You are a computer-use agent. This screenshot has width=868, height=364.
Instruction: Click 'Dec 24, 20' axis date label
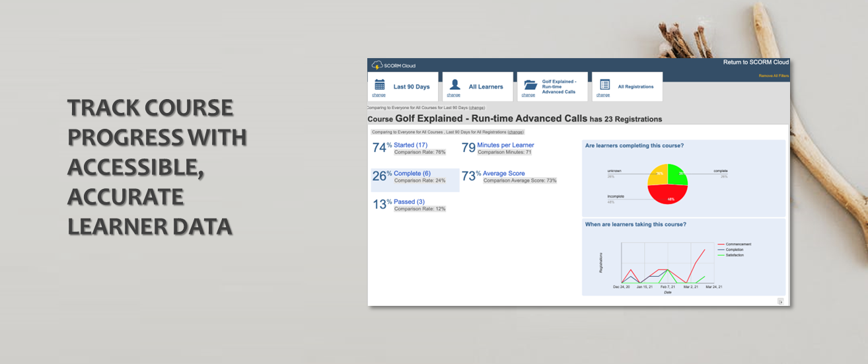[x=622, y=287]
